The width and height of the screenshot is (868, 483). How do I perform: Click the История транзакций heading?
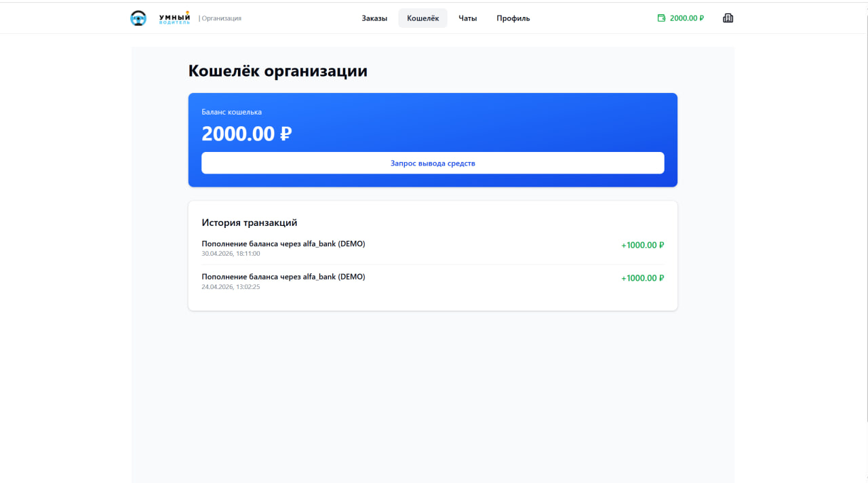250,223
